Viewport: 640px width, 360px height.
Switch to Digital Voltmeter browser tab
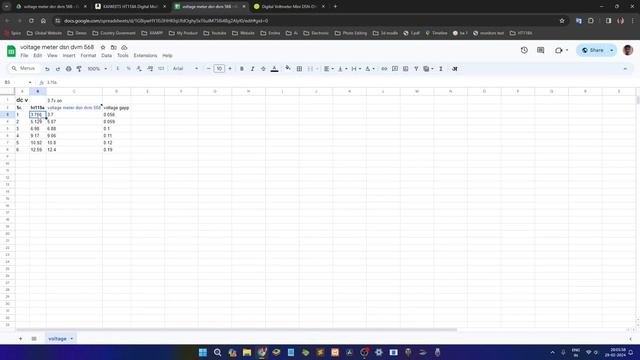(x=289, y=7)
